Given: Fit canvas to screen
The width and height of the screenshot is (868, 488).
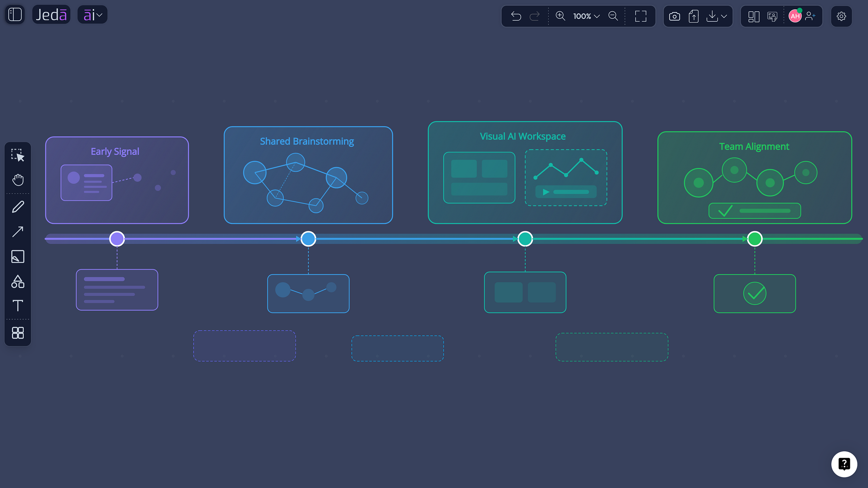Looking at the screenshot, I should [641, 16].
